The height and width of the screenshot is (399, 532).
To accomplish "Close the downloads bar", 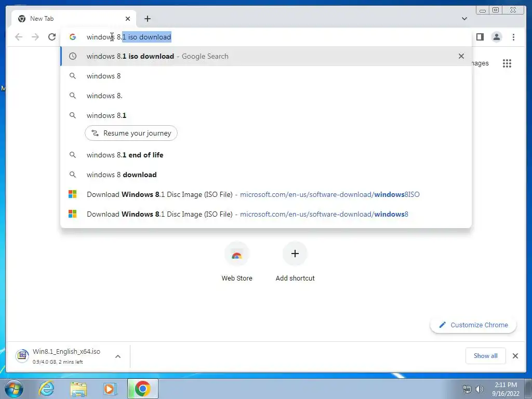I will [x=515, y=356].
